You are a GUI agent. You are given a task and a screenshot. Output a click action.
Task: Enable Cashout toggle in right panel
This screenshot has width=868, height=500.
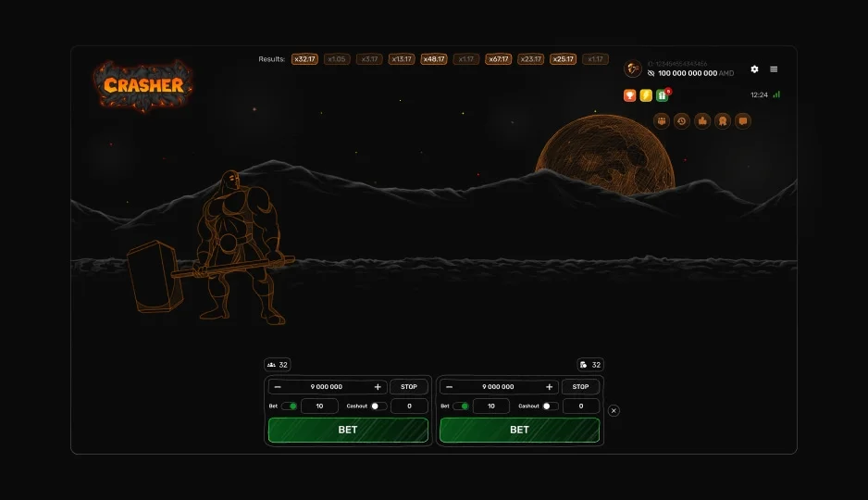[550, 406]
